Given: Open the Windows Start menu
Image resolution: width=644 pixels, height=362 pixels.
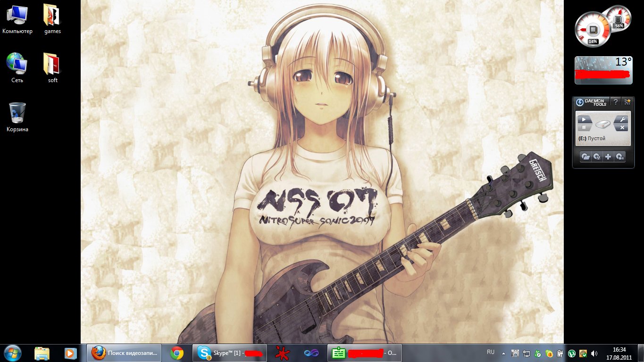Looking at the screenshot, I should pos(12,353).
